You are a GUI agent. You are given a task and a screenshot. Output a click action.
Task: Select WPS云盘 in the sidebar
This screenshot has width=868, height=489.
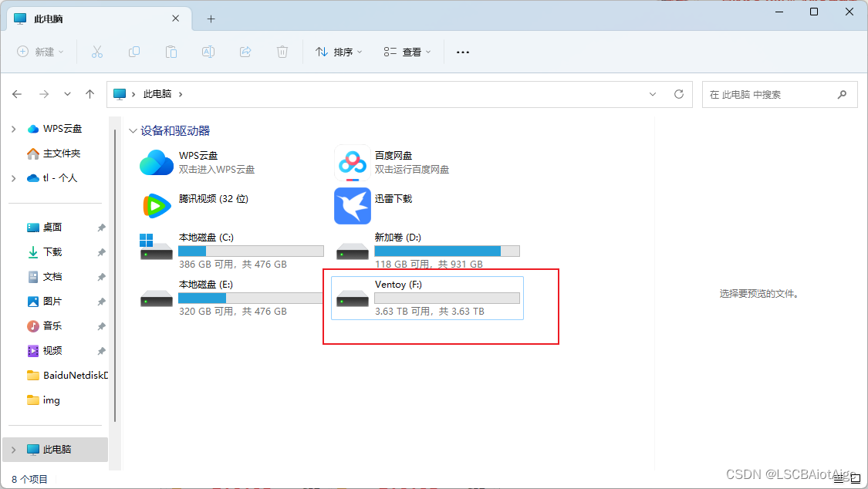[62, 128]
